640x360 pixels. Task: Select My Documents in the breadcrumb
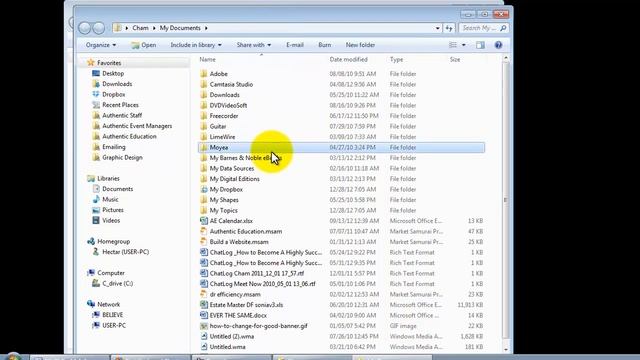point(180,28)
